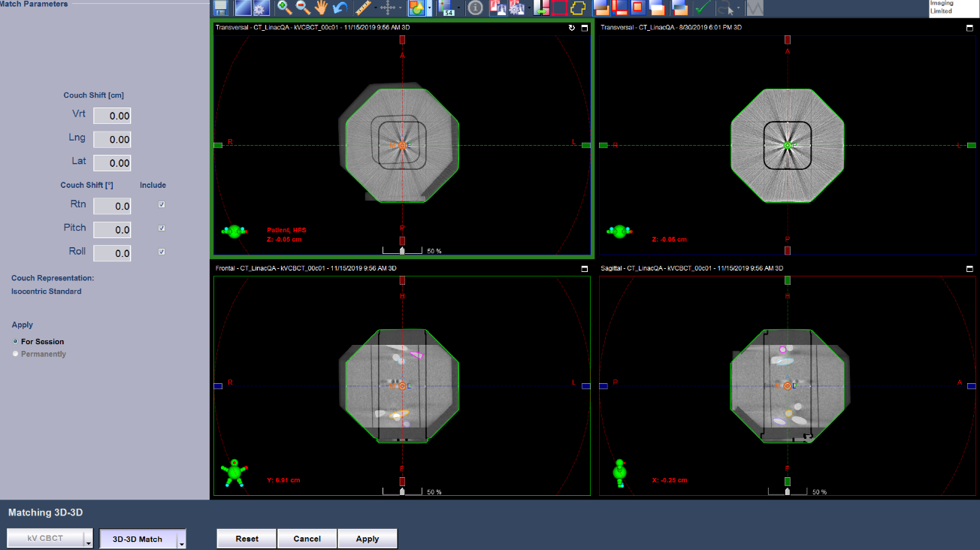Select the ruler measurement tool
Image resolution: width=980 pixels, height=550 pixels.
point(364,8)
